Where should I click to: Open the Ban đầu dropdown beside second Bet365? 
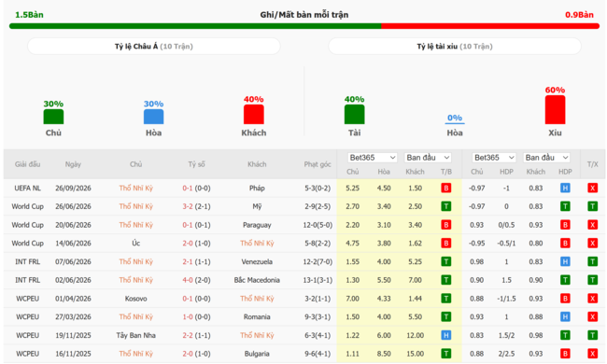546,158
